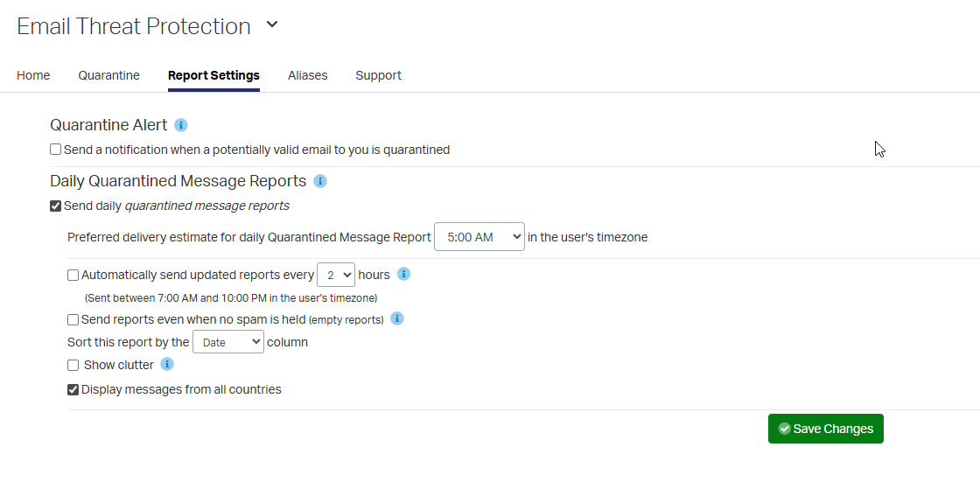Enable the quarantined email notification checkbox
The height and width of the screenshot is (489, 980).
[56, 150]
